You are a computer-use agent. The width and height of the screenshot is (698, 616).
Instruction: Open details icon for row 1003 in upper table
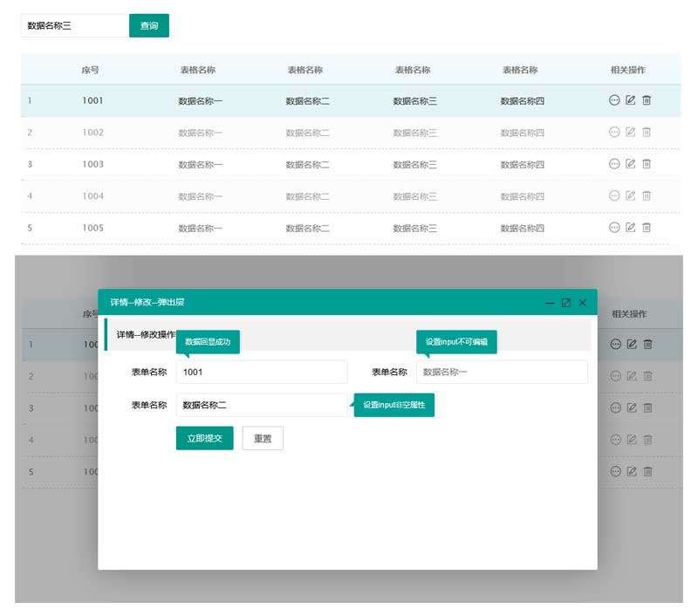click(614, 164)
